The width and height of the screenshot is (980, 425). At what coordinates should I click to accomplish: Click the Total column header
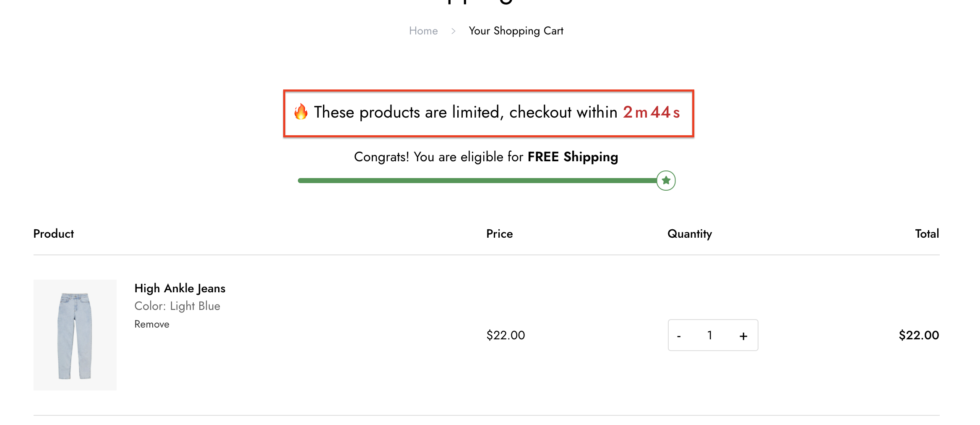coord(927,233)
